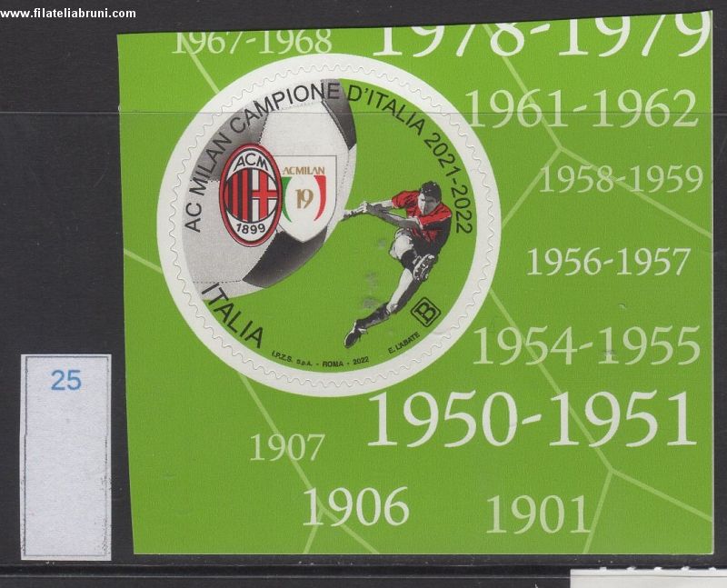Screen dimensions: 727x588
Task: Click the boxed letter B symbol
Action: pyautogui.click(x=424, y=313)
